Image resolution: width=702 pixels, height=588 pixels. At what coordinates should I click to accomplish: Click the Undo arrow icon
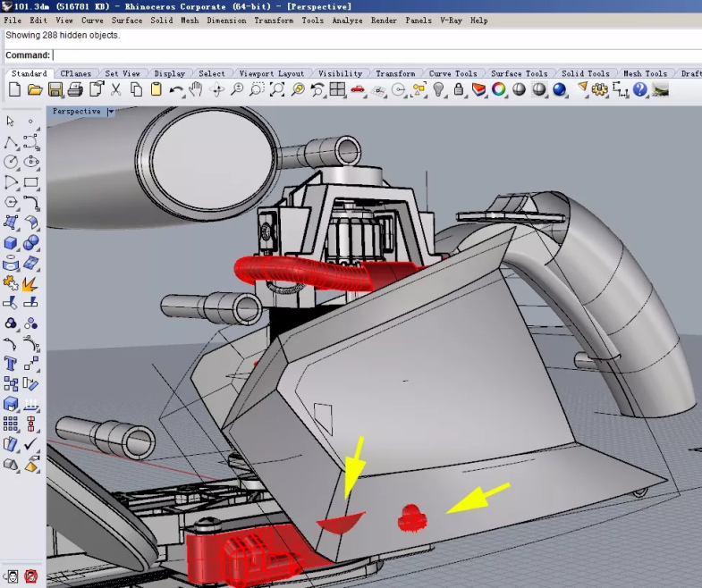(176, 89)
